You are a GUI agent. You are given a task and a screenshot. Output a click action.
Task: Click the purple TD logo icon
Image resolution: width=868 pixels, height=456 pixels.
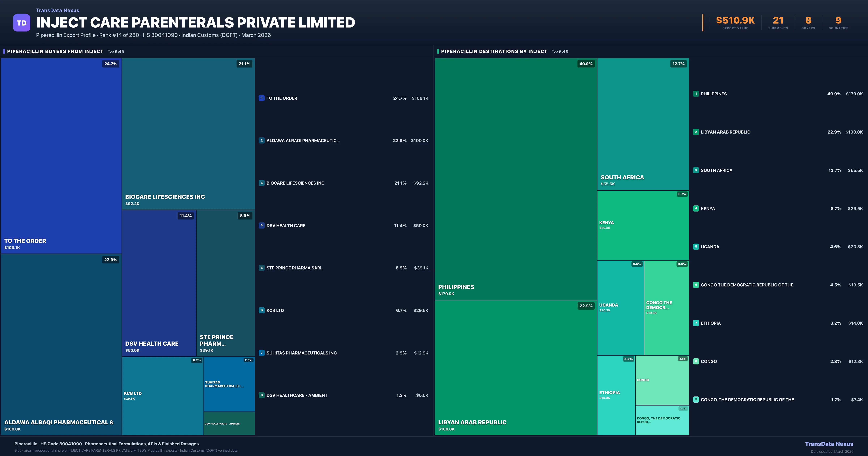tap(22, 23)
